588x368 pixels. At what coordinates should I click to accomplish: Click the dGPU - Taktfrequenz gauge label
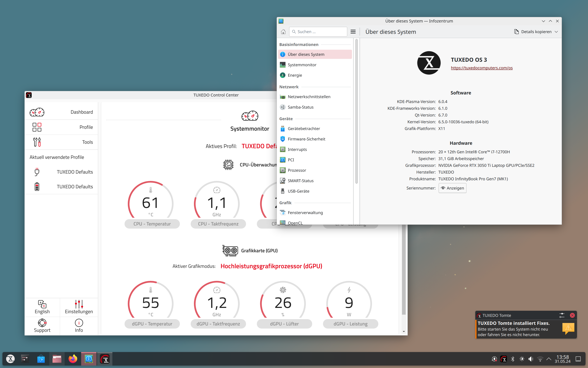pyautogui.click(x=218, y=324)
